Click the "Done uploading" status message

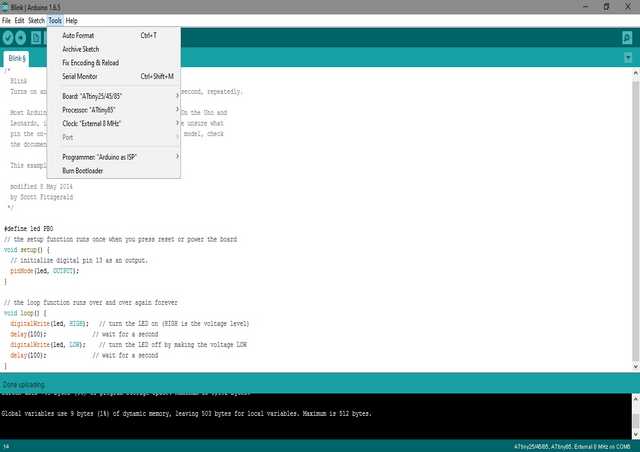(23, 385)
